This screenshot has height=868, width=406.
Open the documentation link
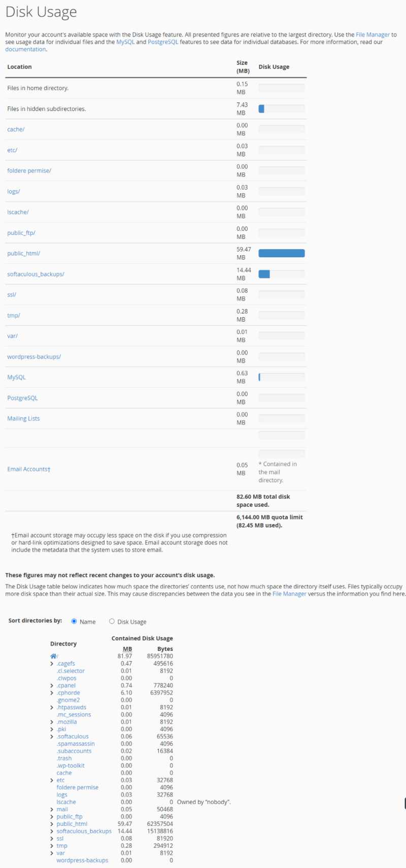click(x=25, y=49)
